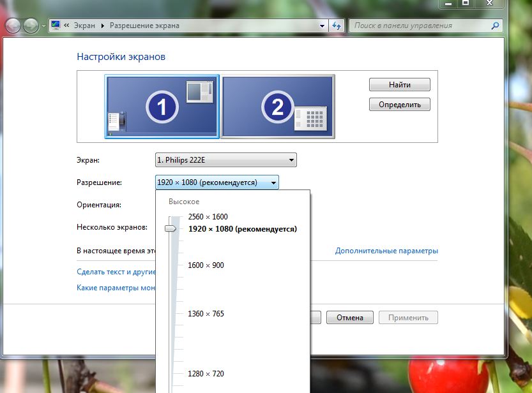Click the control panel icon in the address bar
This screenshot has width=532, height=393.
(x=56, y=26)
